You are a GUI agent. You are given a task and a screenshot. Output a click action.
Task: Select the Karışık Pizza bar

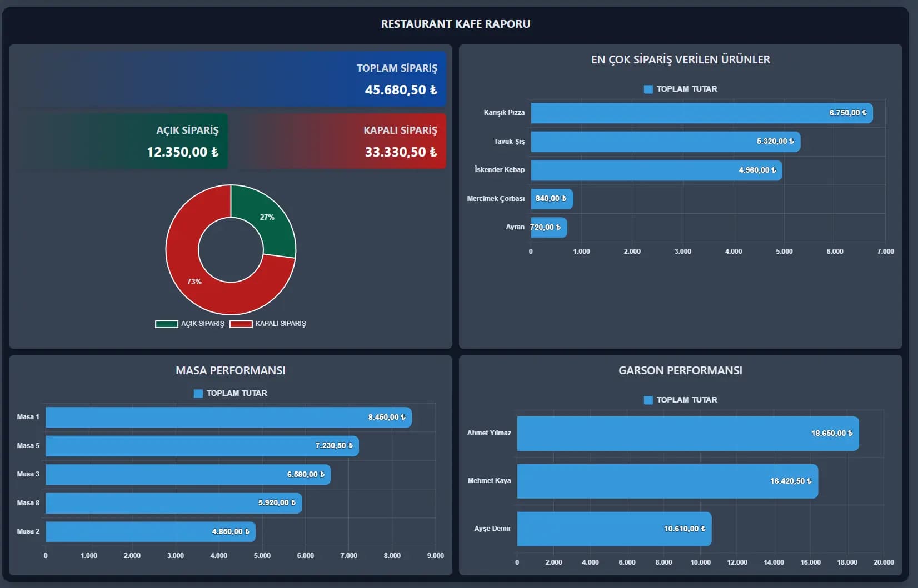pyautogui.click(x=701, y=113)
